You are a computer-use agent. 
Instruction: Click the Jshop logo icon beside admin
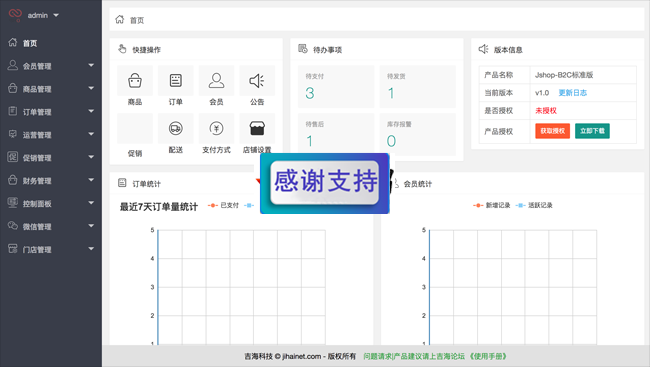click(x=15, y=15)
